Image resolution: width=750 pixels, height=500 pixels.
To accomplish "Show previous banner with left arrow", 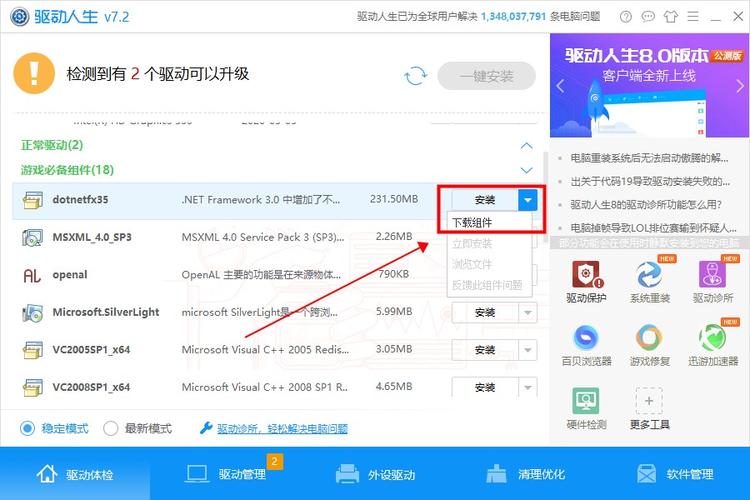I will pyautogui.click(x=561, y=86).
